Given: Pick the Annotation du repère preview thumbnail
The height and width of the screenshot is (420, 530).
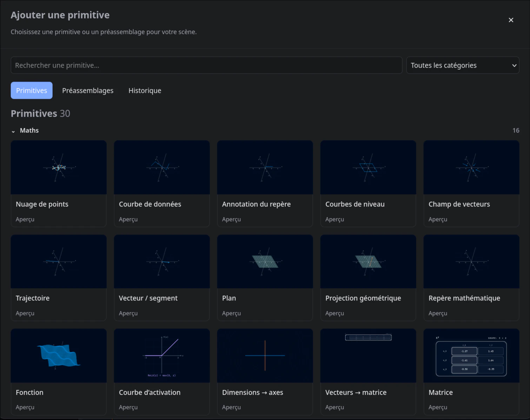Looking at the screenshot, I should point(265,168).
